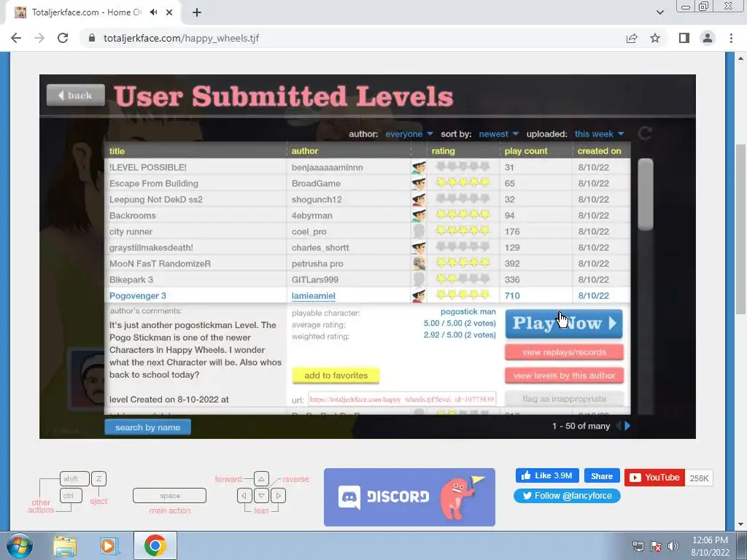Viewport: 747px width, 560px height.
Task: Click 'view levels by this author'
Action: pos(564,376)
